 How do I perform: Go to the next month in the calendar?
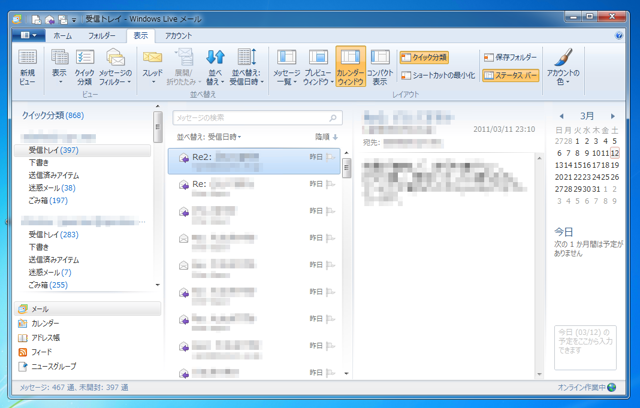pyautogui.click(x=613, y=116)
